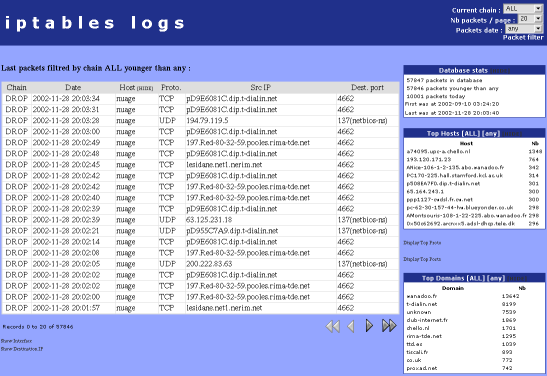Select source IP 63.125.231.18
Image resolution: width=547 pixels, height=376 pixels.
click(209, 220)
